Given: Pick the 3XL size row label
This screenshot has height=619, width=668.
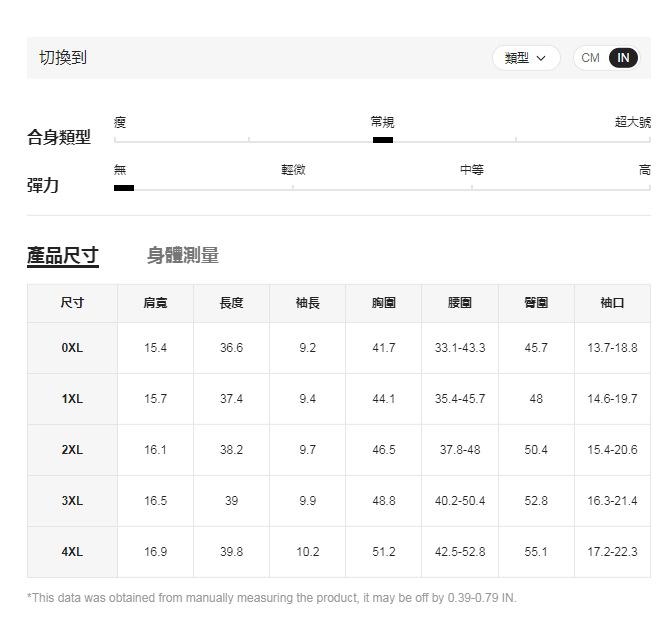Looking at the screenshot, I should [72, 501].
